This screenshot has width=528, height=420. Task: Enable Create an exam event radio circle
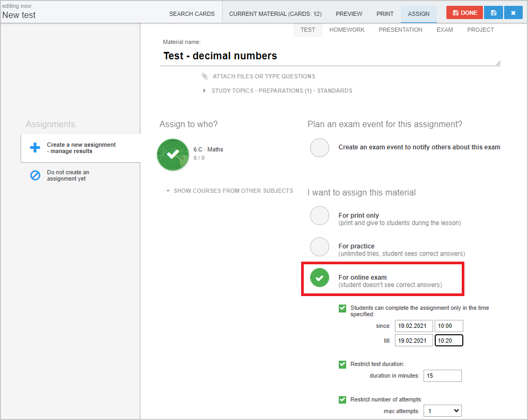[320, 148]
